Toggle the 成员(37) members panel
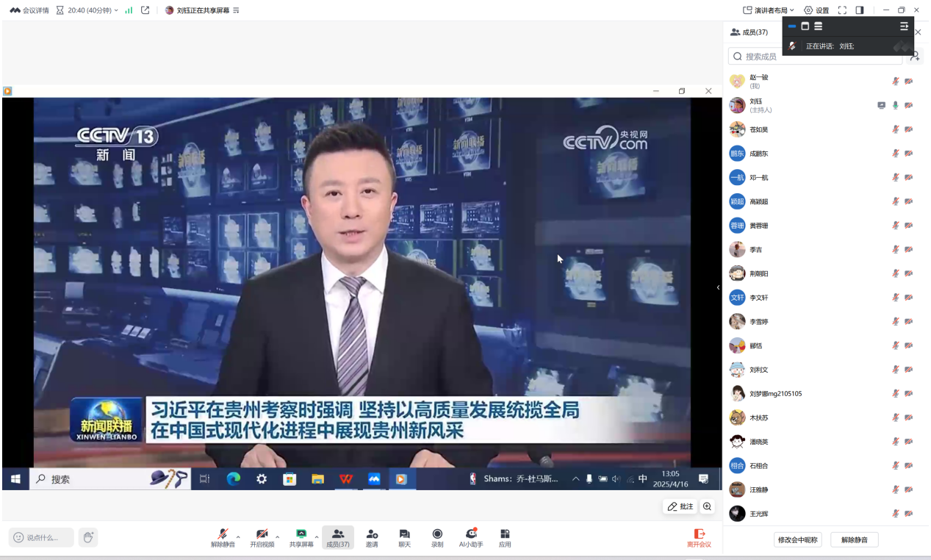Viewport: 931px width, 560px height. (338, 537)
